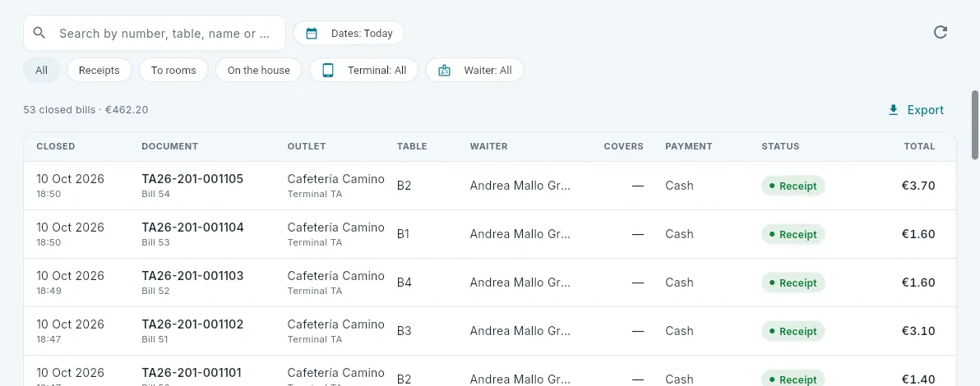Image resolution: width=980 pixels, height=386 pixels.
Task: Sort by TABLE column header
Action: tap(412, 146)
